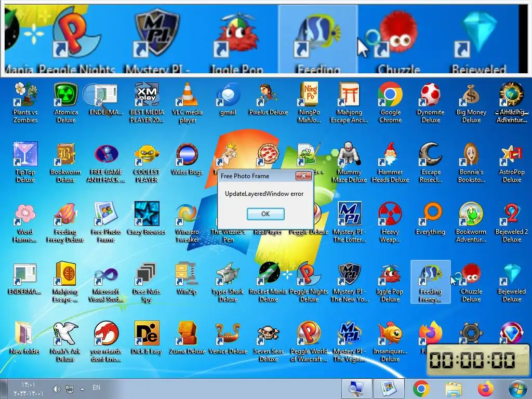The width and height of the screenshot is (532, 399).
Task: Open the Plants vs Zombies desktop icon
Action: pos(25,103)
